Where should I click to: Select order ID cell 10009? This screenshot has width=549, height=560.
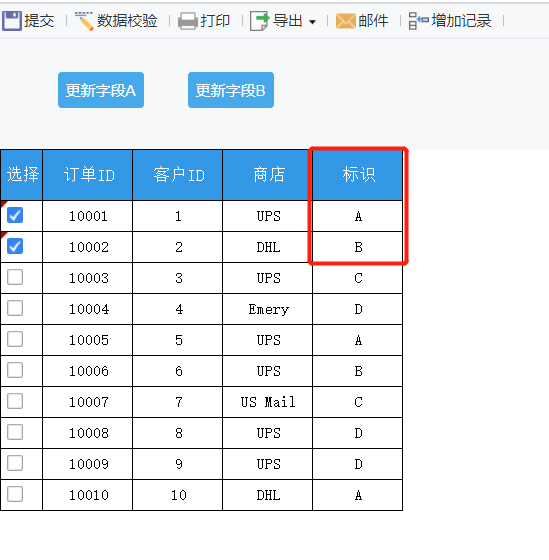[x=88, y=464]
